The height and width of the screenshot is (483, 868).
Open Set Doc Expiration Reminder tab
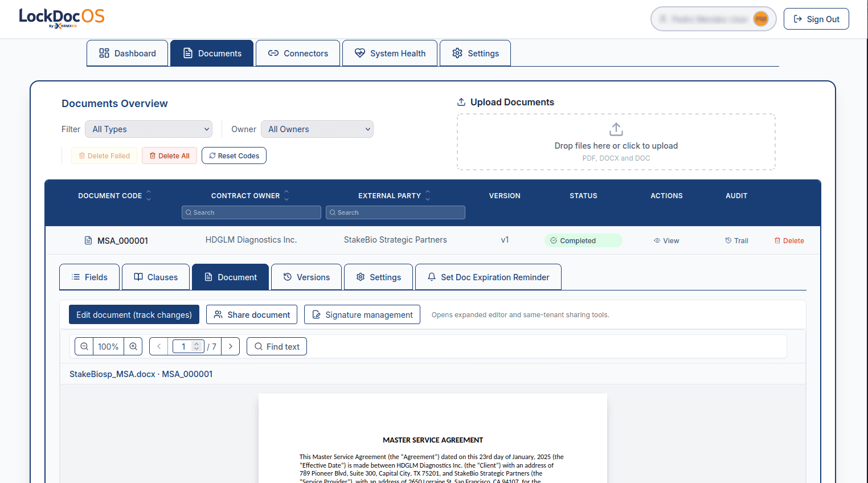[488, 277]
